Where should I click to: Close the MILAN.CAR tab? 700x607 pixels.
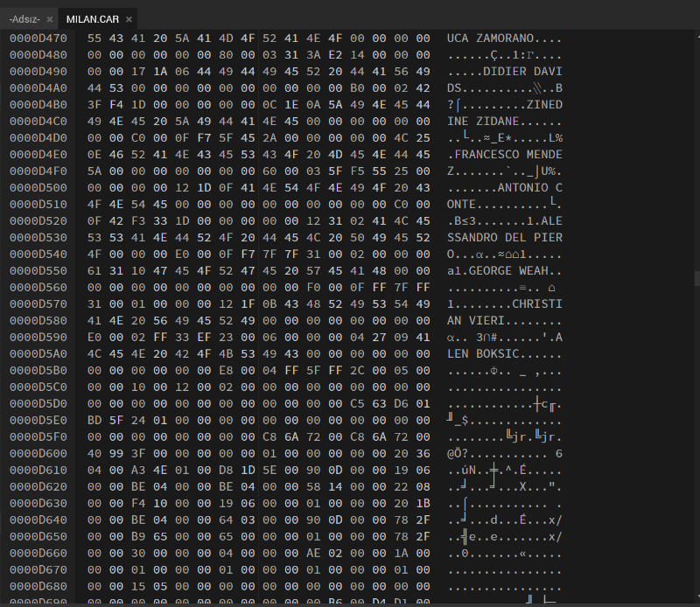pos(129,18)
